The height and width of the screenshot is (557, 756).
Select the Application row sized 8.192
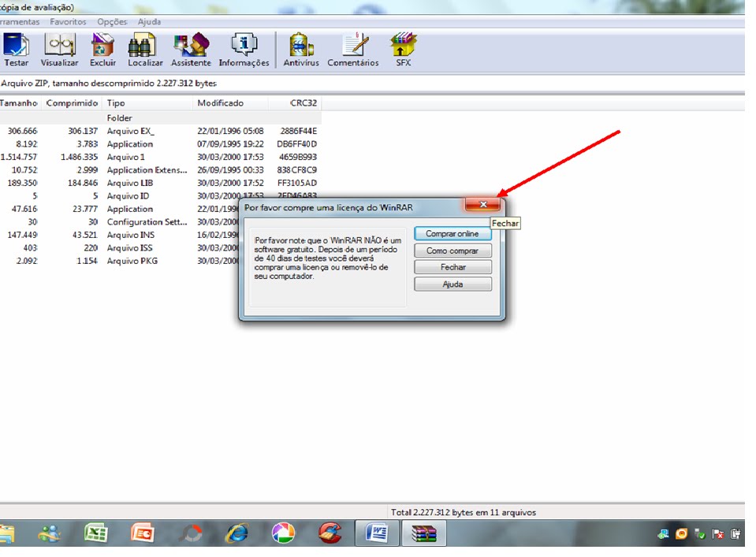click(x=161, y=144)
